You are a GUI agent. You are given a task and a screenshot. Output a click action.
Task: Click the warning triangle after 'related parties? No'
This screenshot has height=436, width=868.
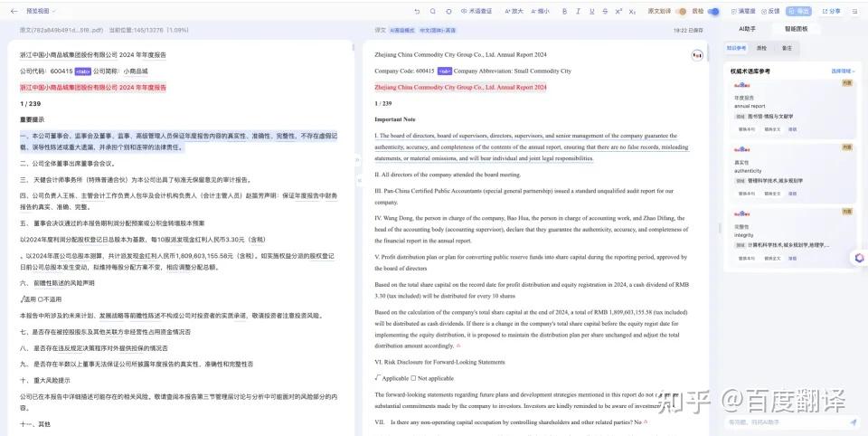click(x=646, y=422)
